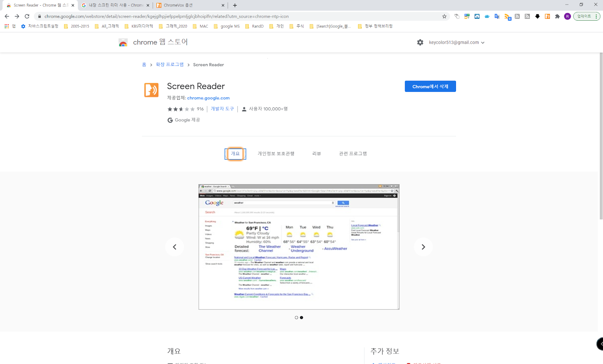Show previous screenshot with left arrow
603x364 pixels.
tap(174, 247)
